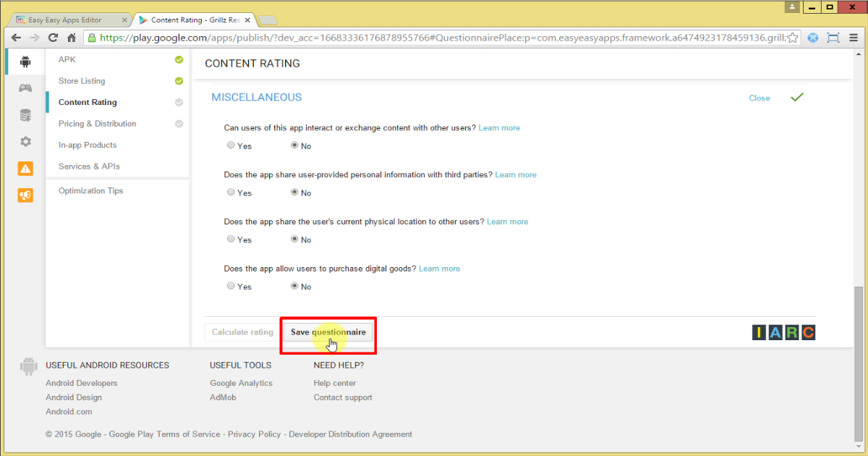868x456 pixels.
Task: Collapse the Miscellaneous section via Close
Action: (x=759, y=98)
